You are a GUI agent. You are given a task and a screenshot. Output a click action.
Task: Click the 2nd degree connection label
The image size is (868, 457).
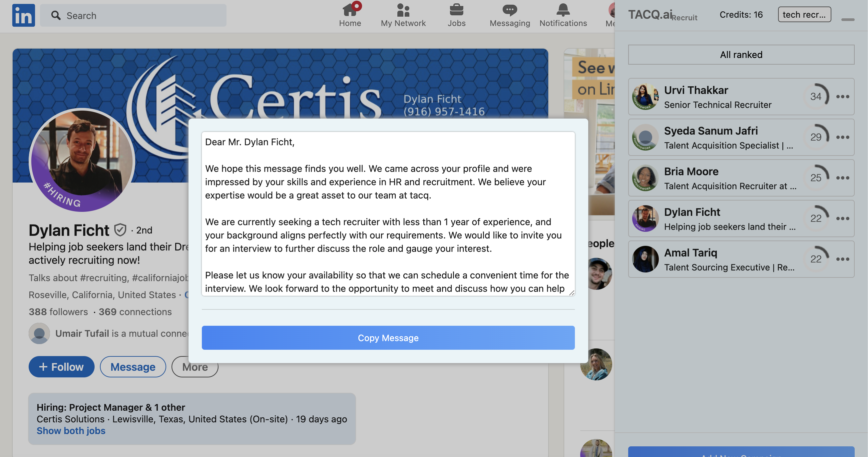pos(144,230)
